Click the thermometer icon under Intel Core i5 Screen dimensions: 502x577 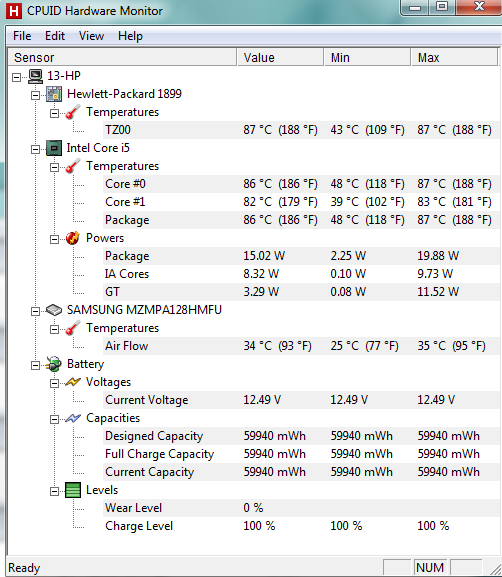click(73, 166)
